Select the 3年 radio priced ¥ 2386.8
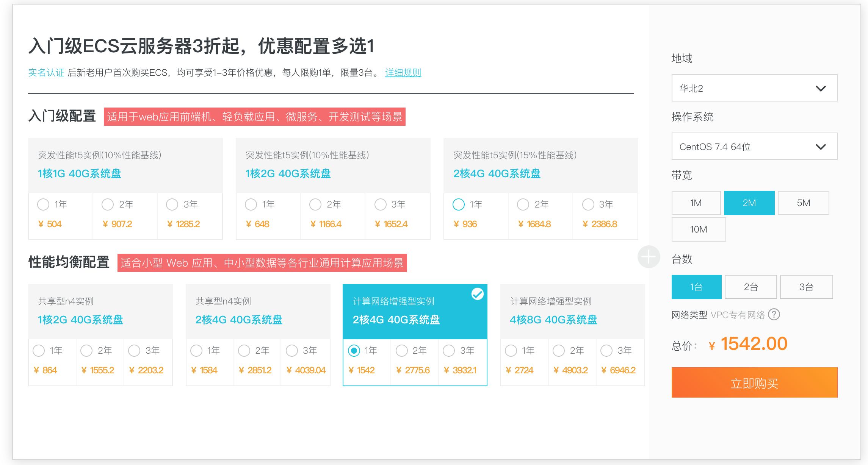 click(588, 204)
